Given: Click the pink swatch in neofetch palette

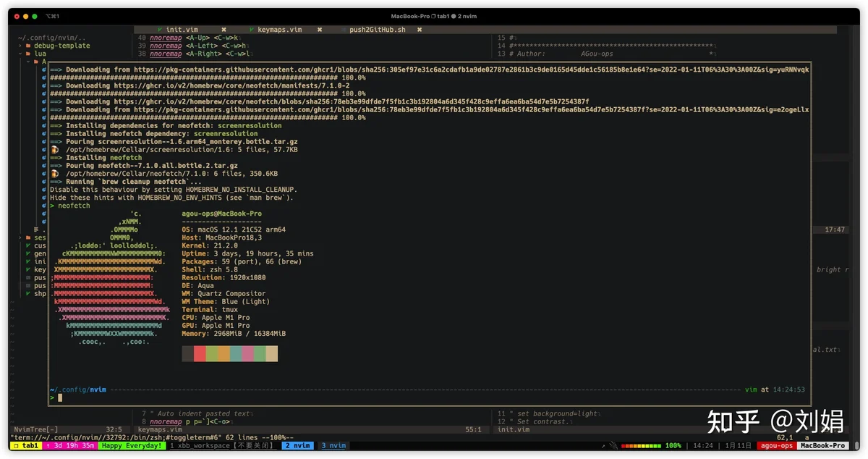Looking at the screenshot, I should (x=248, y=353).
